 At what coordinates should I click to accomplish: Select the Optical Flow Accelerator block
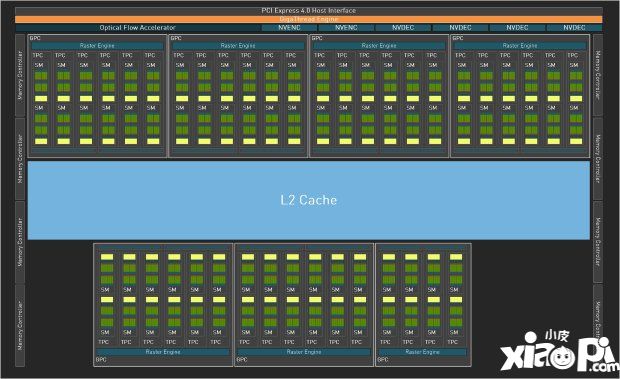(x=137, y=28)
